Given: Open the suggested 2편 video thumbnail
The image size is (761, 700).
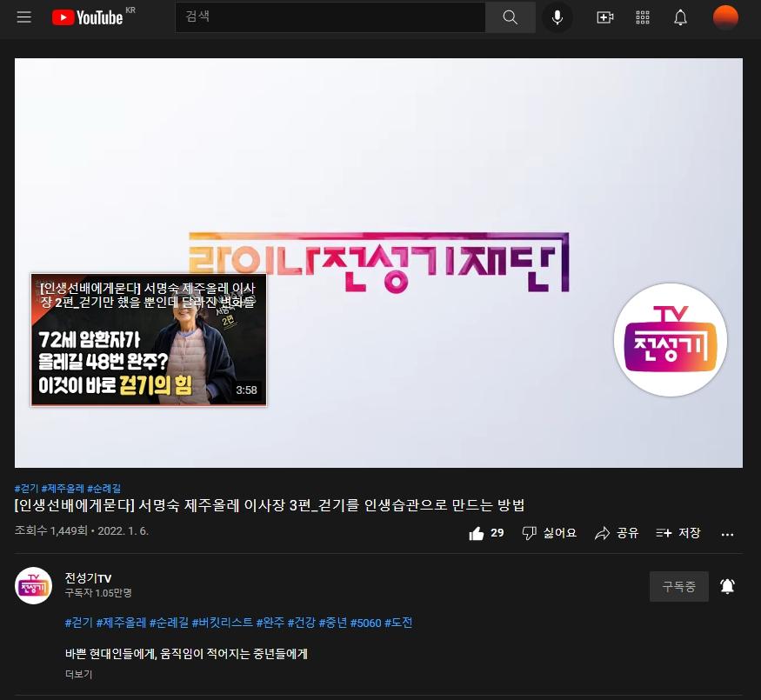Looking at the screenshot, I should click(149, 340).
